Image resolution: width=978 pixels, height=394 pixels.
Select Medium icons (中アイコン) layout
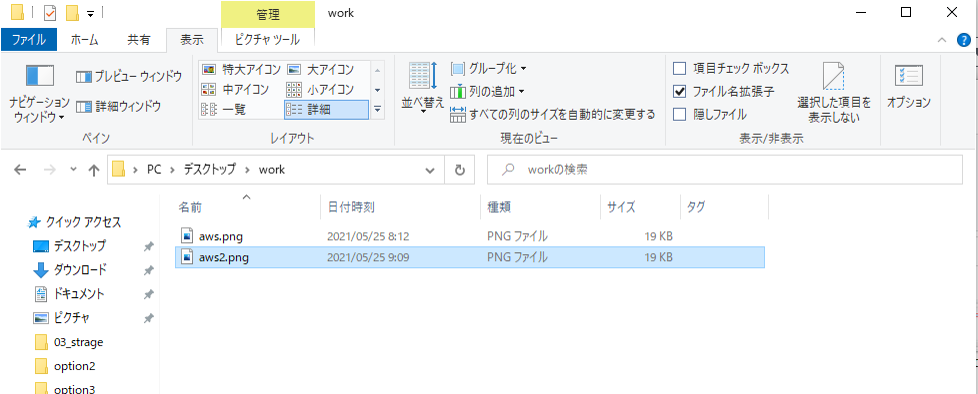(236, 89)
